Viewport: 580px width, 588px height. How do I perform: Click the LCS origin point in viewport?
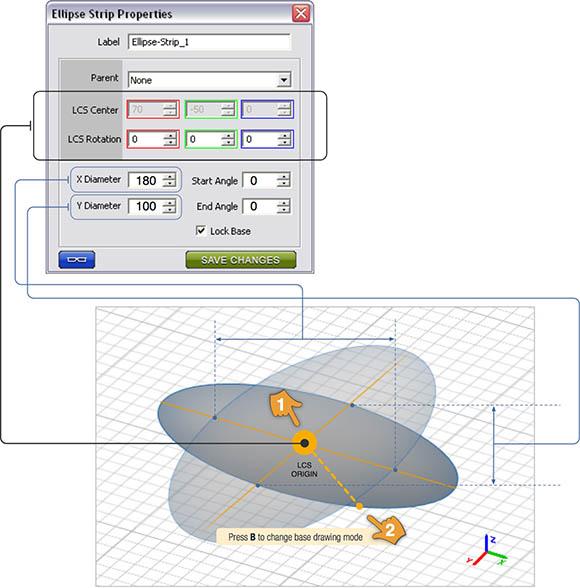pyautogui.click(x=304, y=443)
